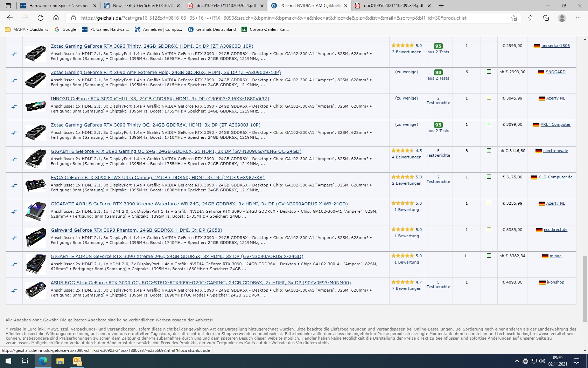Image resolution: width=588 pixels, height=368 pixels.
Task: Click the compare arrows icon for Gainward Phantom
Action: click(x=14, y=238)
